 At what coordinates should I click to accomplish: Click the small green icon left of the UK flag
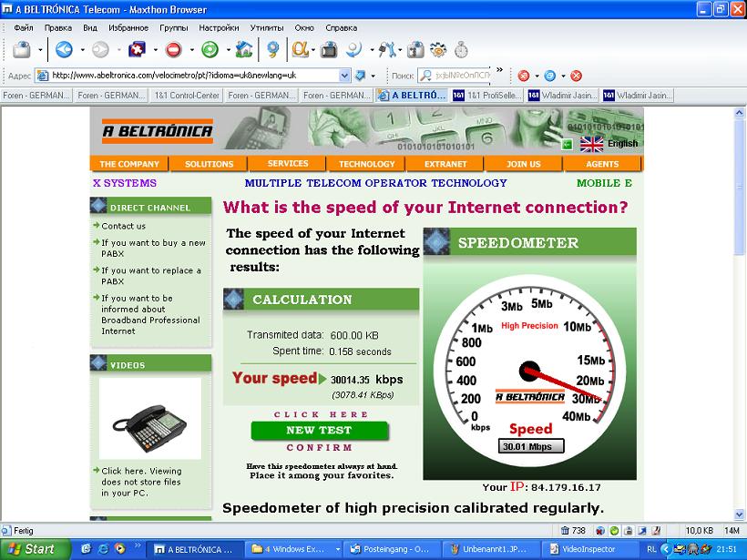point(567,144)
